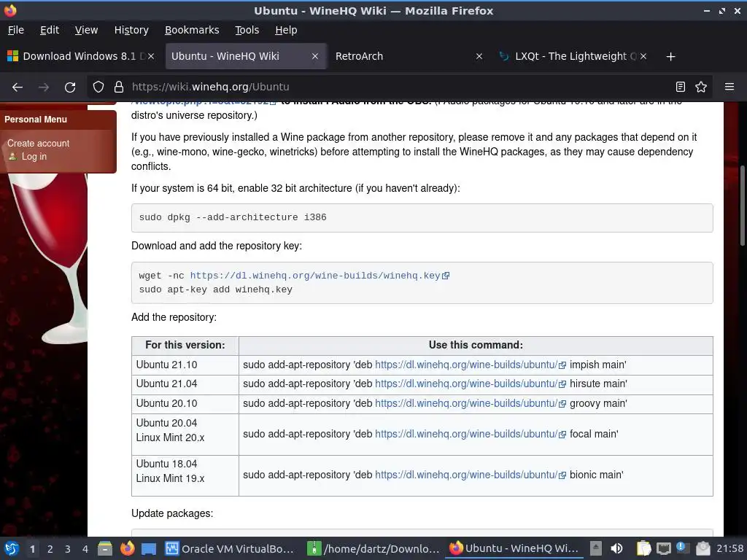Switch to virtual desktop 1
Image resolution: width=747 pixels, height=560 pixels.
[x=32, y=549]
